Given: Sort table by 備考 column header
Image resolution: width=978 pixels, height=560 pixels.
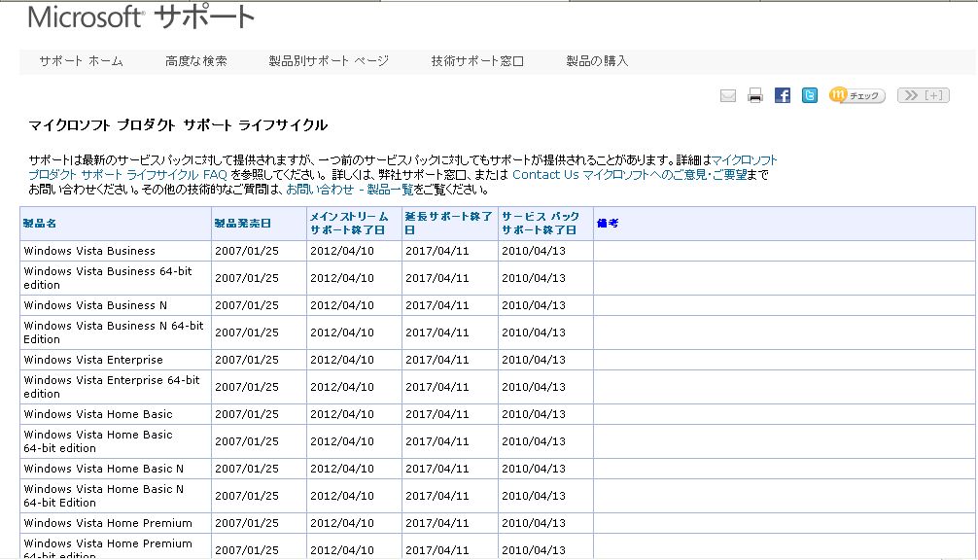Looking at the screenshot, I should (x=608, y=224).
